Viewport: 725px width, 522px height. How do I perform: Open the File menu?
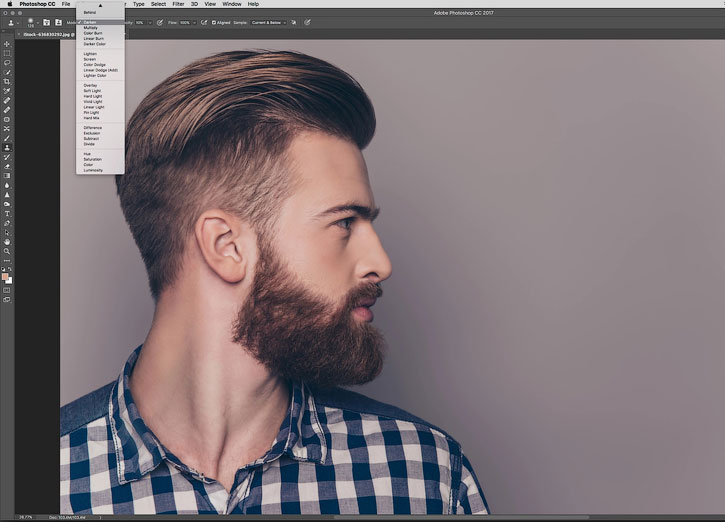point(66,4)
